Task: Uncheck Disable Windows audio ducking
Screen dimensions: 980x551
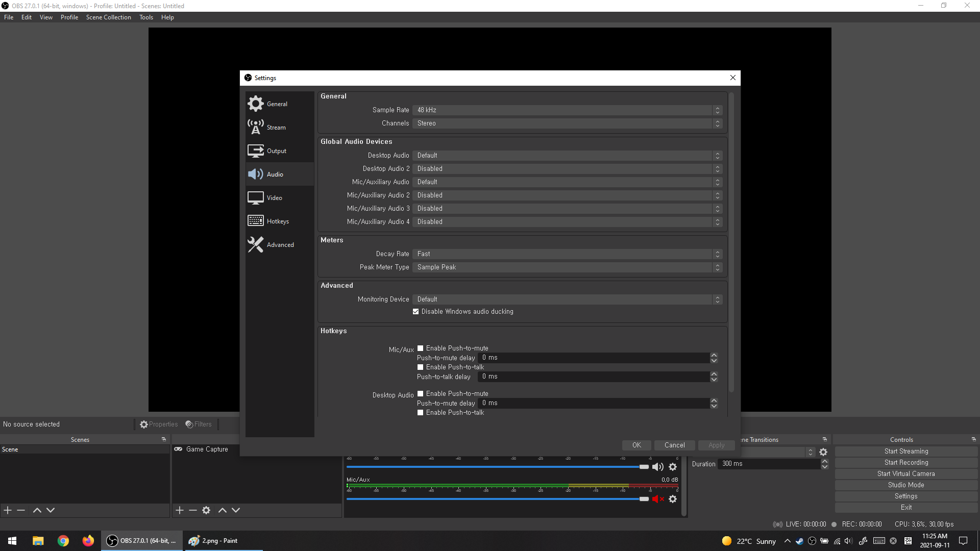Action: (x=416, y=312)
